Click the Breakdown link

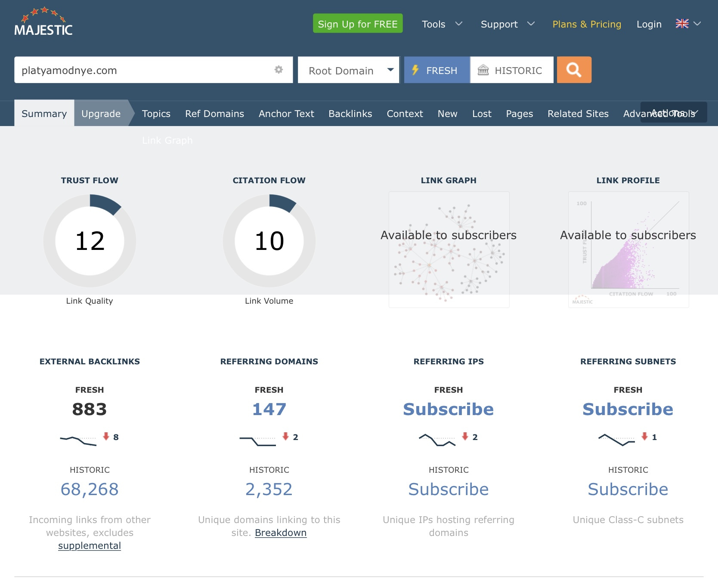281,533
